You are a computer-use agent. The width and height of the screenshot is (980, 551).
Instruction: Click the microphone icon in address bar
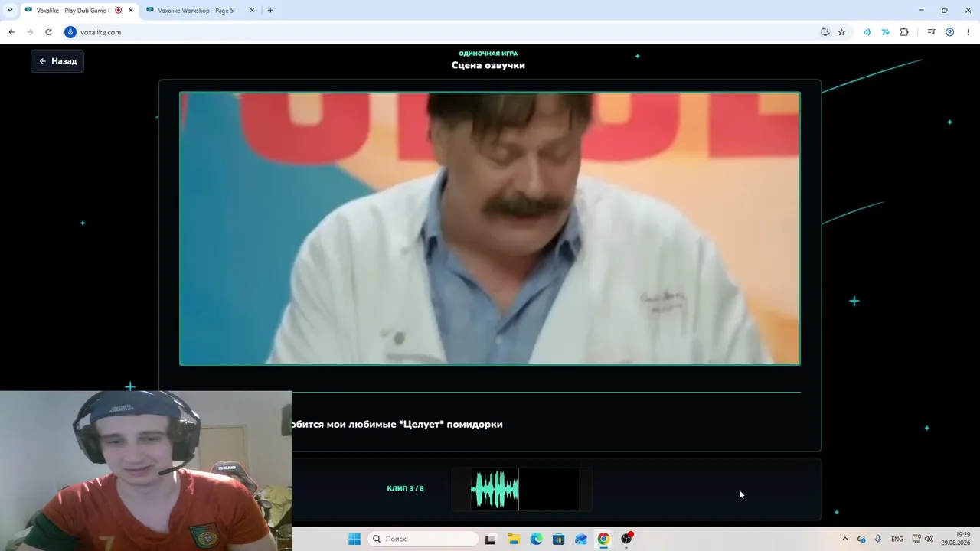pos(70,32)
